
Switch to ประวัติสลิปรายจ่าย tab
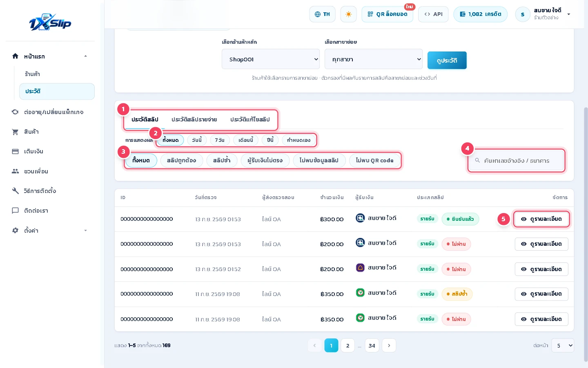tap(194, 119)
